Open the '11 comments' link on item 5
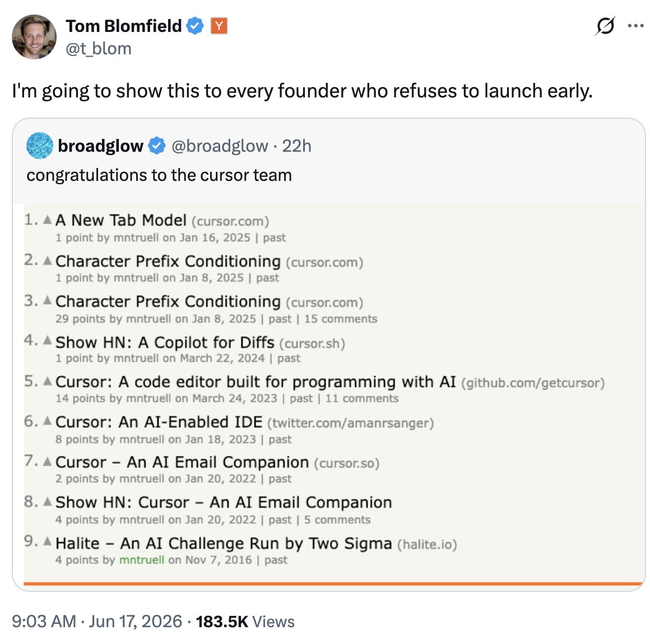Viewport: 650px width, 644px height. click(362, 398)
